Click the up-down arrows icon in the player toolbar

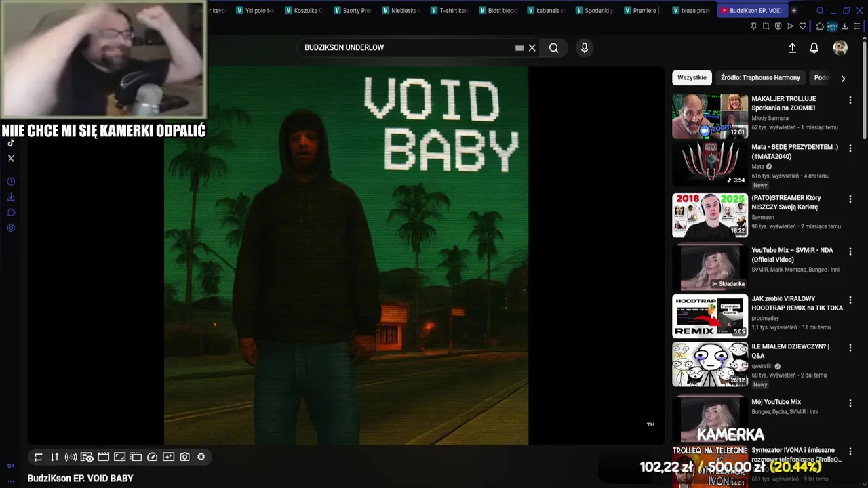54,457
